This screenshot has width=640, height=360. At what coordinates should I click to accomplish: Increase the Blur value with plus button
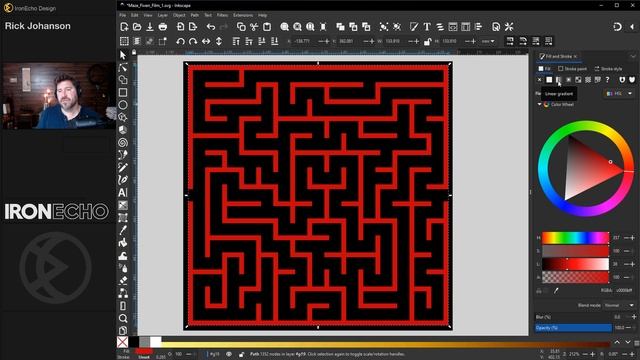(x=634, y=317)
